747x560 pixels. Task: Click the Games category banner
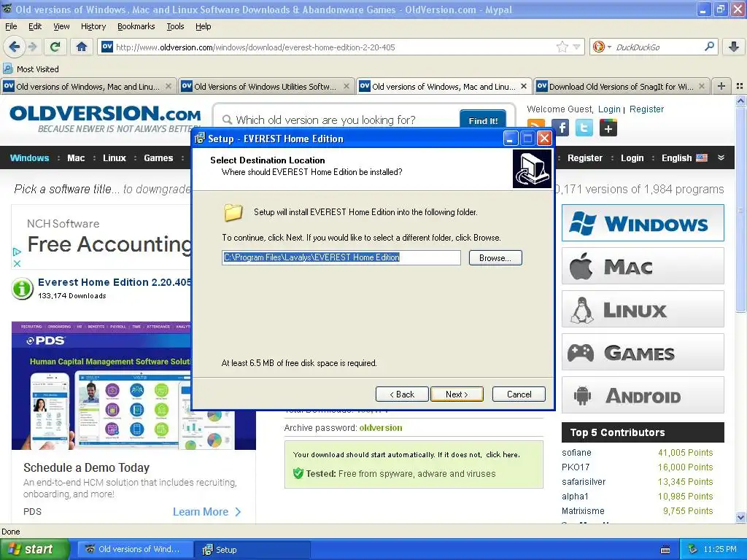coord(643,352)
